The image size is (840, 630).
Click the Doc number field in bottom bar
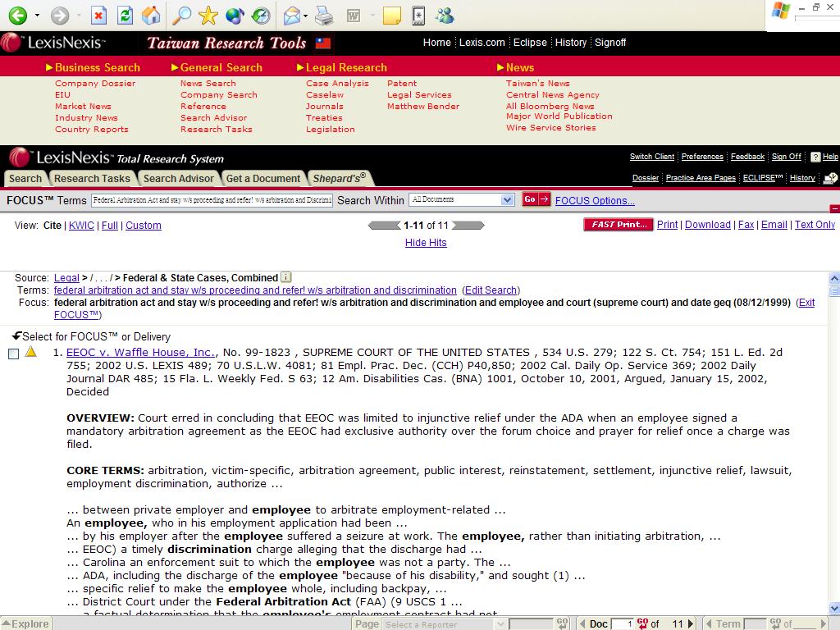[623, 623]
